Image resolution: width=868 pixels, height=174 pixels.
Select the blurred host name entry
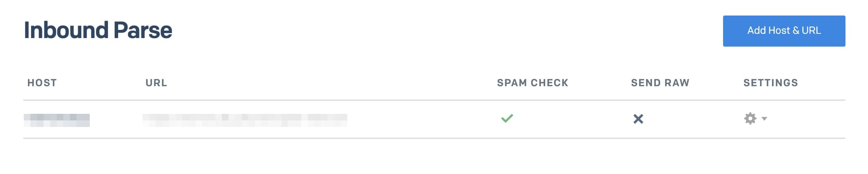(x=57, y=120)
